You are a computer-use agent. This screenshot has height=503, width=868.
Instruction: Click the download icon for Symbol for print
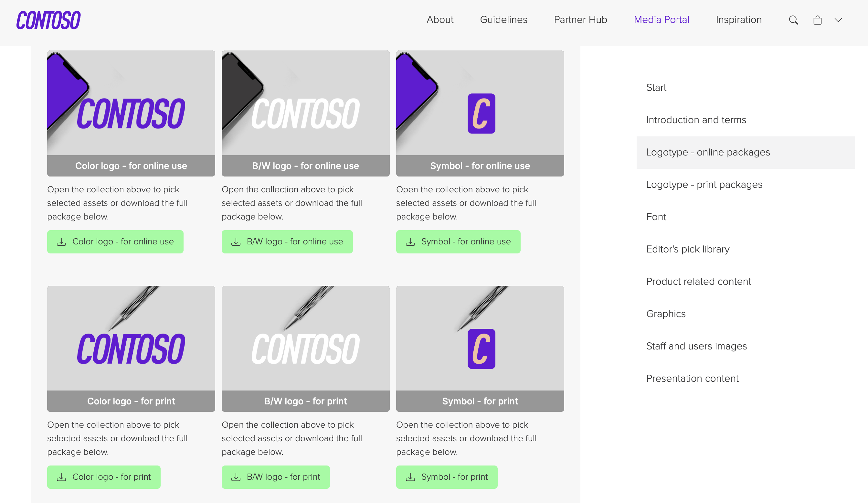pyautogui.click(x=411, y=476)
